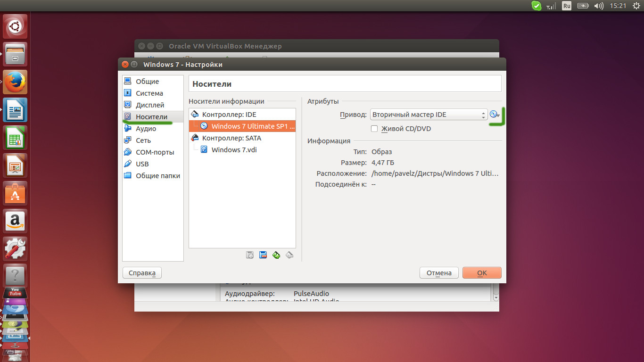The height and width of the screenshot is (362, 644).
Task: Open the optical disc chooser next to Привод
Action: (x=495, y=115)
